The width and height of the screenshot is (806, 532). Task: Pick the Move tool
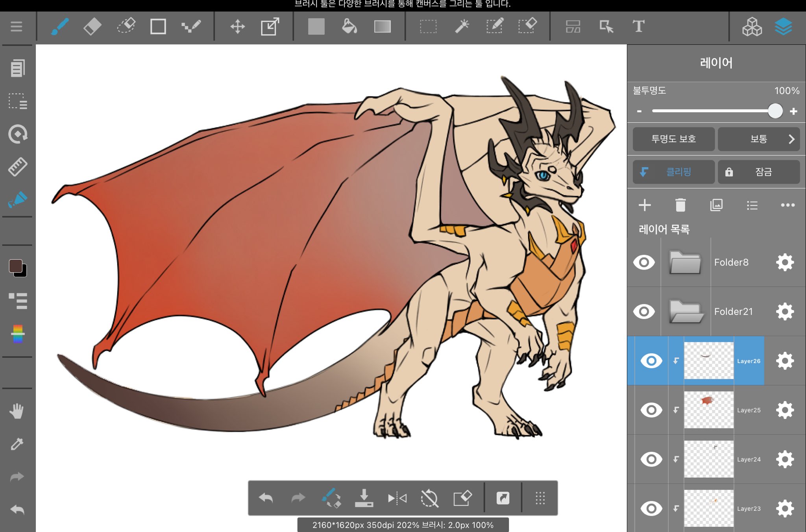click(x=237, y=27)
